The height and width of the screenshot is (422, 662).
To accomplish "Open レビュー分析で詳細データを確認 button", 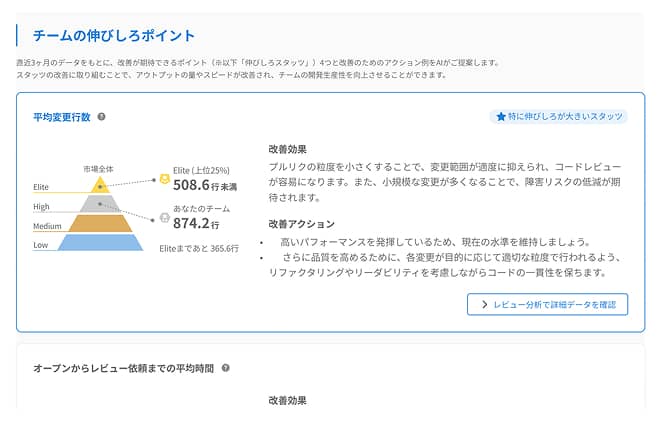I will 547,304.
